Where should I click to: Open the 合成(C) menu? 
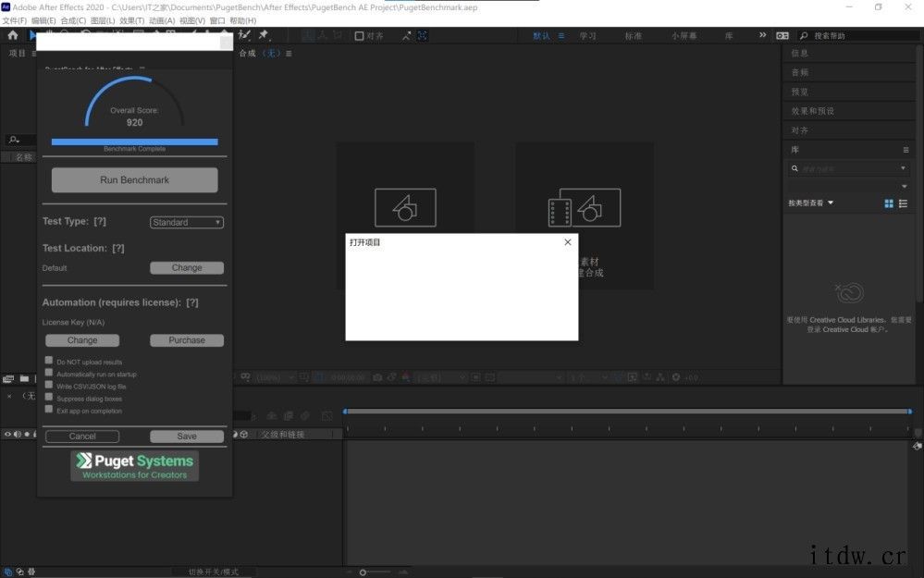73,20
